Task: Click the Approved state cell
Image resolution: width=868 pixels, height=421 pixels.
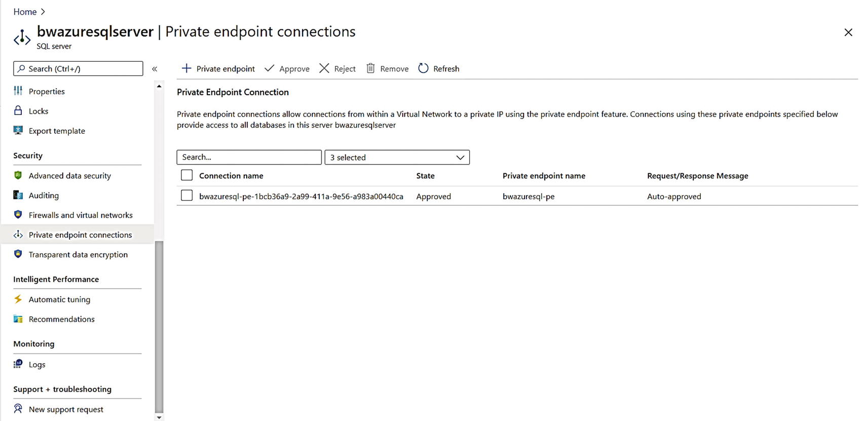Action: [434, 196]
